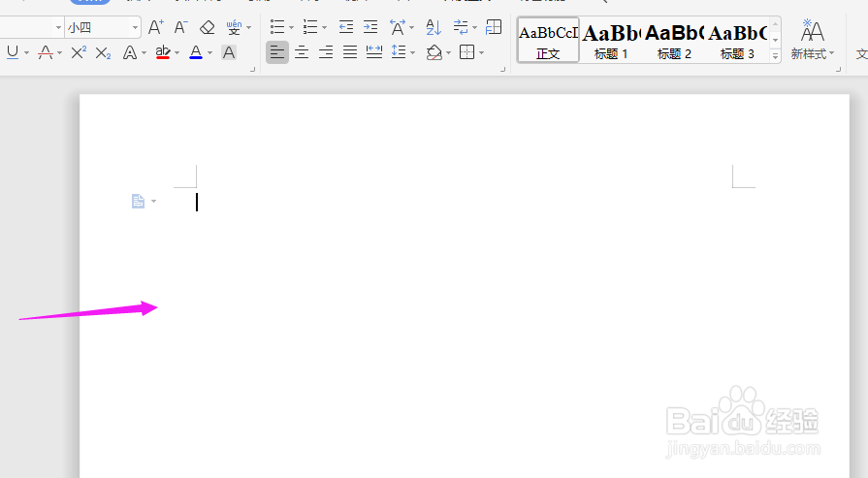This screenshot has height=478, width=868.
Task: Open font name dropdown arrow
Action: [x=58, y=27]
